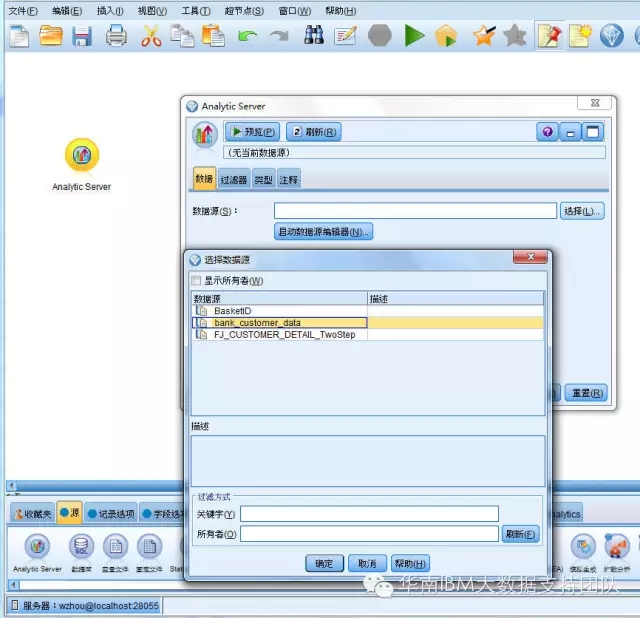
Task: Click the Paste clipboard icon
Action: point(213,36)
